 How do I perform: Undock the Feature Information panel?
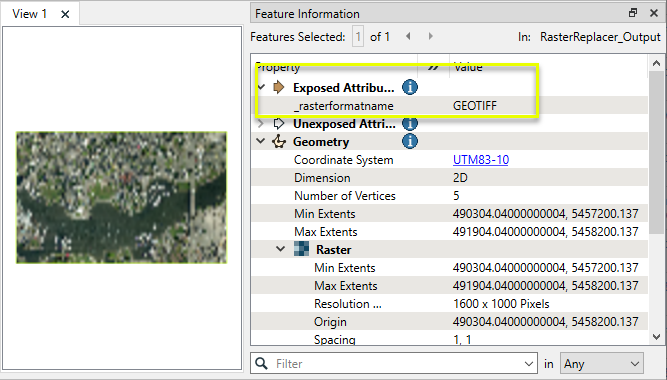[x=633, y=13]
